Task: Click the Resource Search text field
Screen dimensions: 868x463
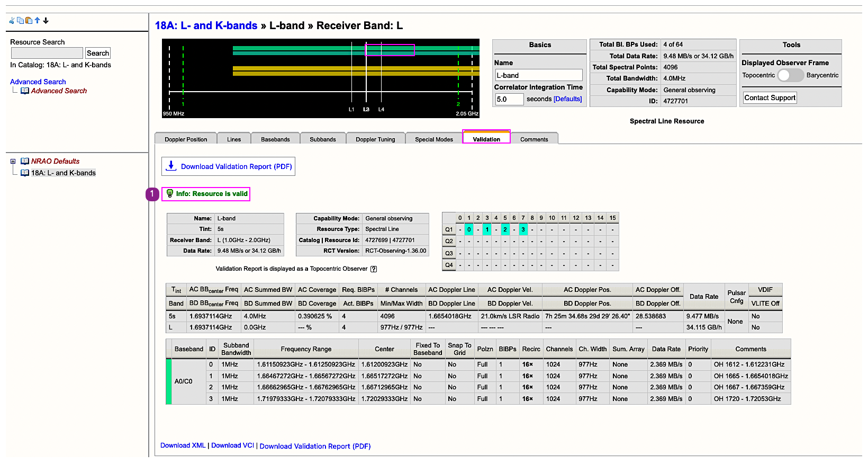Action: click(47, 54)
